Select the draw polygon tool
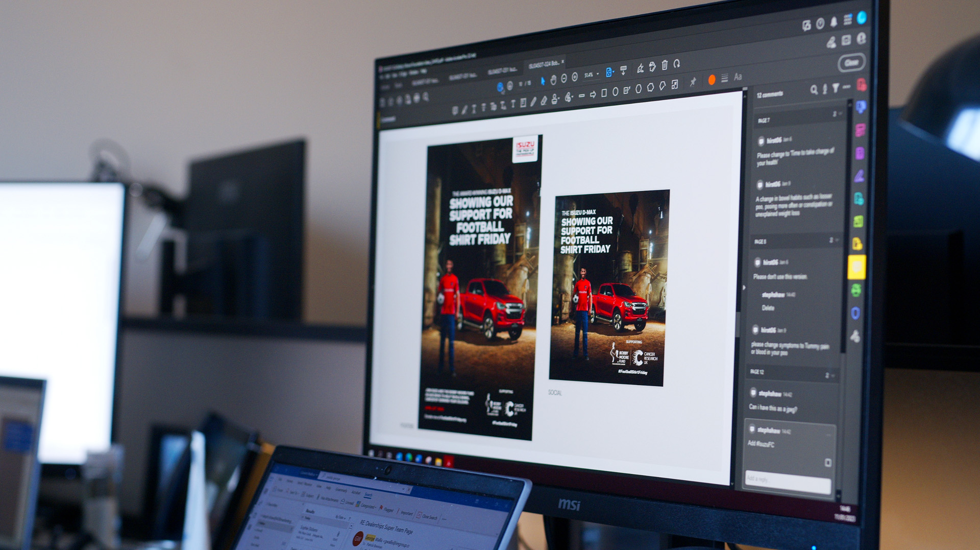 639,89
